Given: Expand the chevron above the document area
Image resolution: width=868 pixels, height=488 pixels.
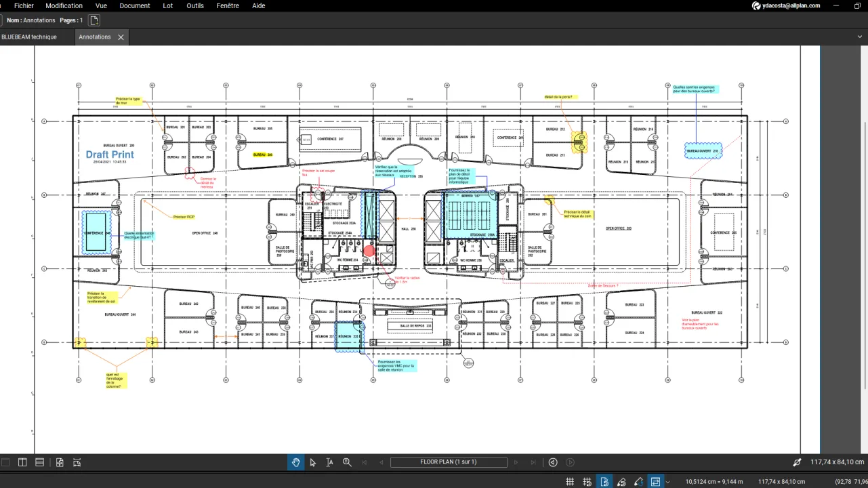Looking at the screenshot, I should 859,37.
